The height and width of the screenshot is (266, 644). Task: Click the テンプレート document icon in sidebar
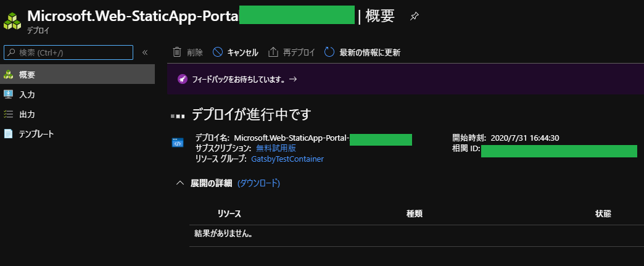[x=8, y=134]
